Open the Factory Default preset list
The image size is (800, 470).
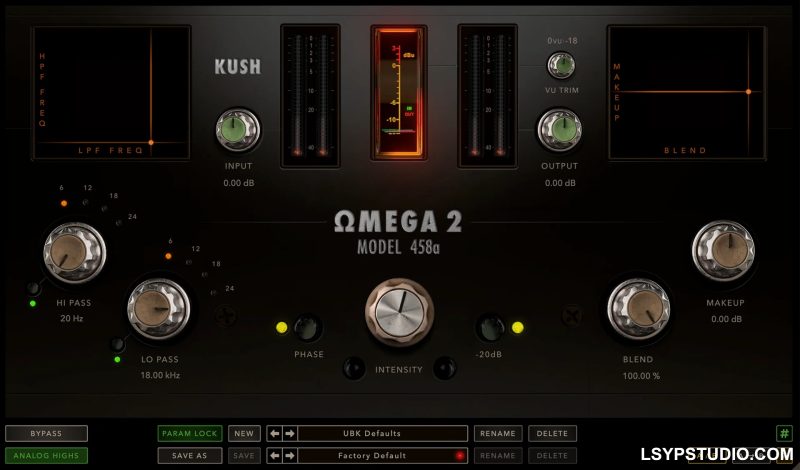(x=383, y=455)
